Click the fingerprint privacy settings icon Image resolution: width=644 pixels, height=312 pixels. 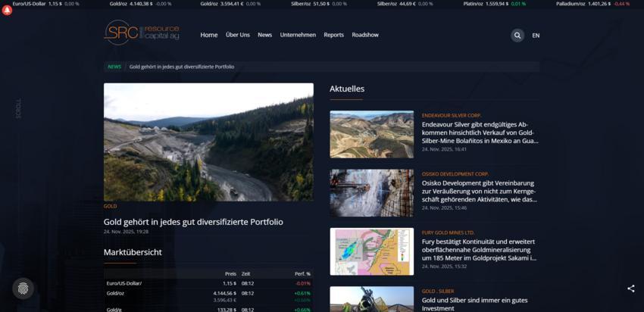[23, 289]
